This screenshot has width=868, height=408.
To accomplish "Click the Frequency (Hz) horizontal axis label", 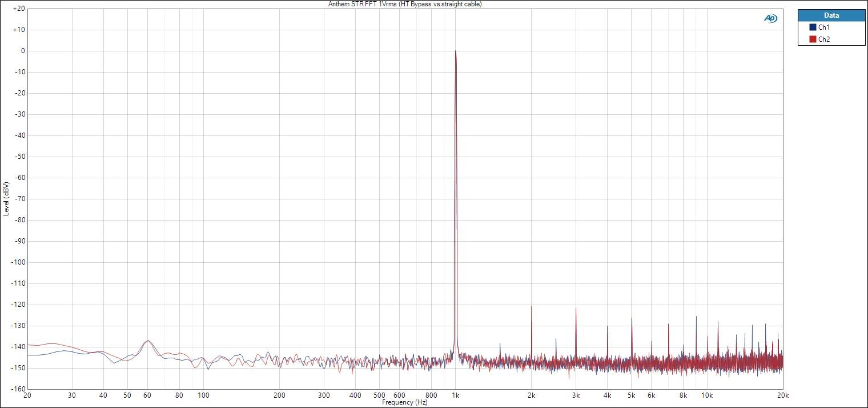I will click(x=404, y=402).
